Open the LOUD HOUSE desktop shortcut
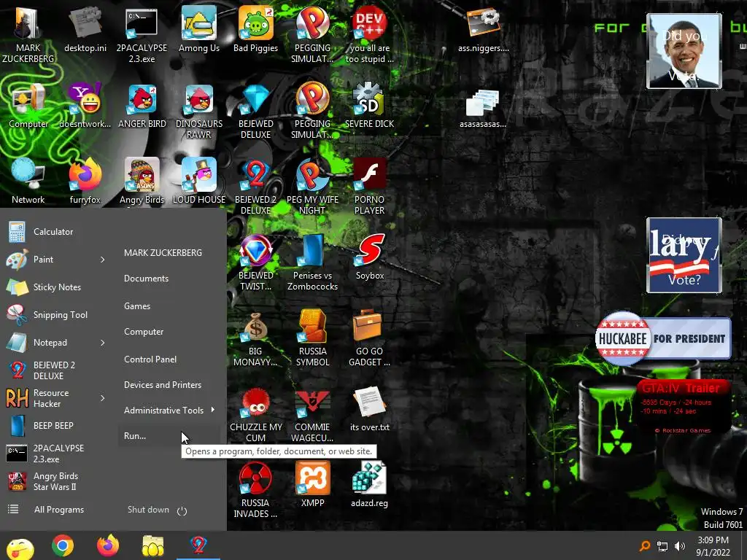Screen dimensions: 747x560 pos(199,182)
